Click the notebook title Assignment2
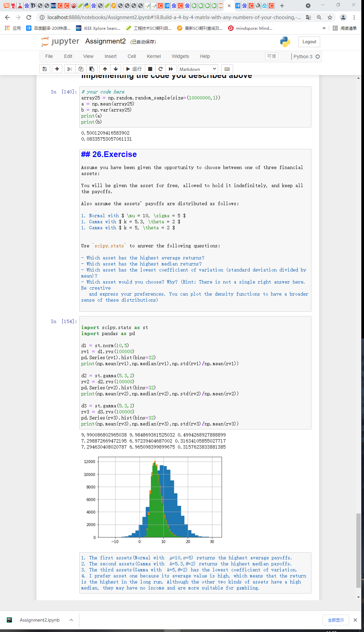This screenshot has height=632, width=364. point(105,41)
